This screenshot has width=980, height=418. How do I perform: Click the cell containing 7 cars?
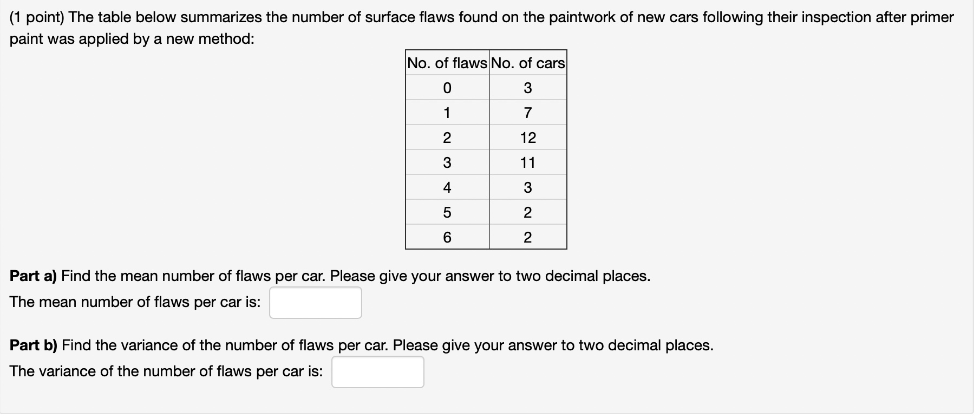click(527, 113)
